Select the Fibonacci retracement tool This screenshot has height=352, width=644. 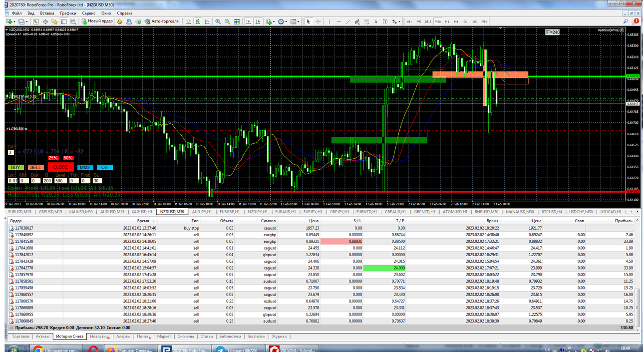click(366, 21)
